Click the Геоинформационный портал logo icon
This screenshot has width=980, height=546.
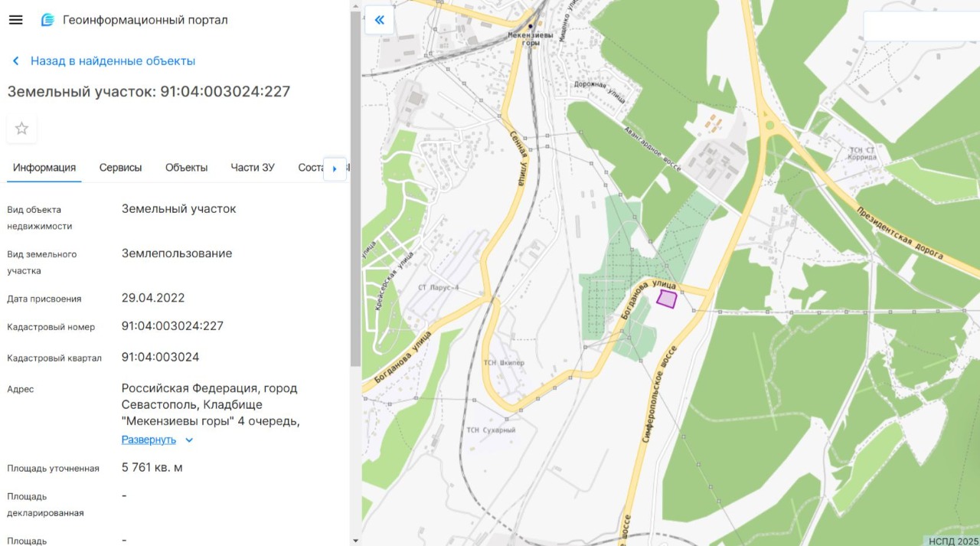47,20
